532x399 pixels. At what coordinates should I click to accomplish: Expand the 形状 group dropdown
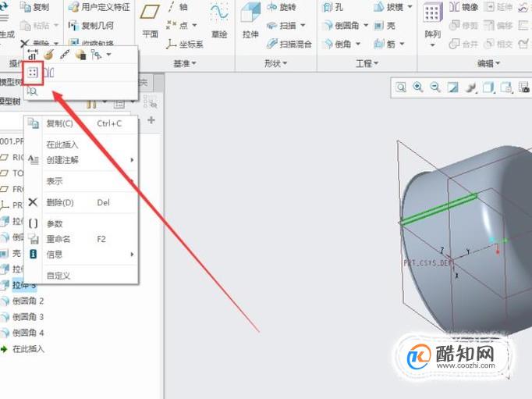click(276, 63)
